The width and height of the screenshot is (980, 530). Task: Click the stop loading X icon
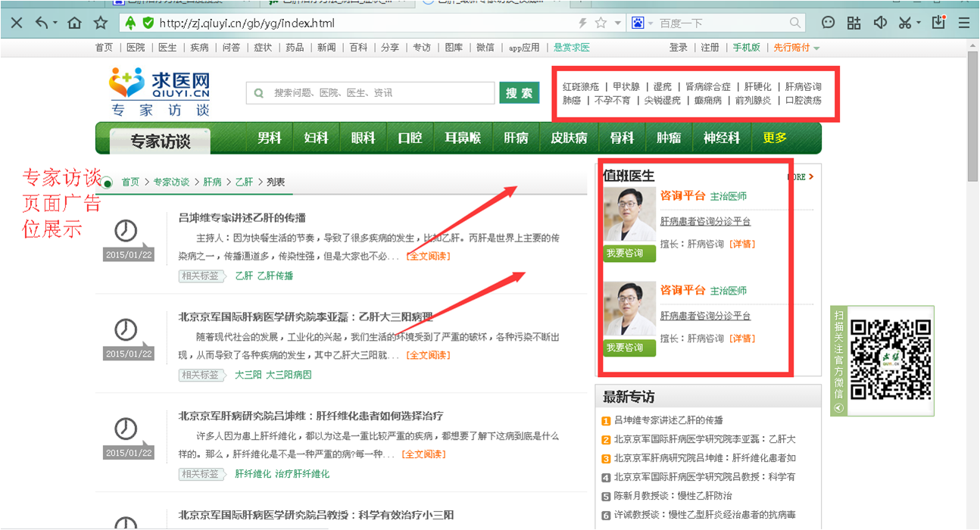[x=16, y=23]
